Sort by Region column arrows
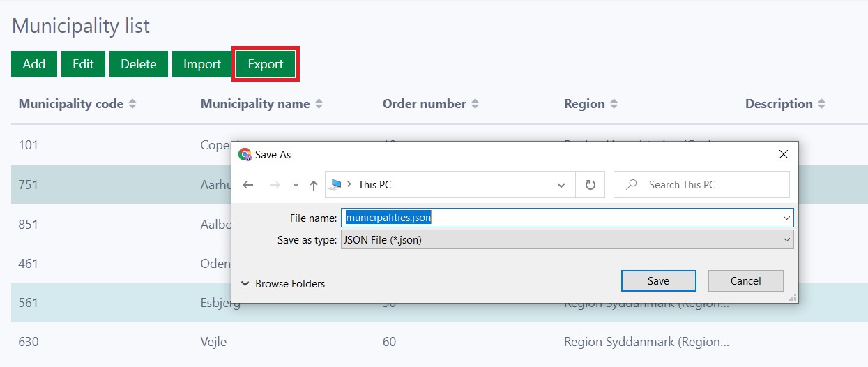The height and width of the screenshot is (367, 868). 614,104
